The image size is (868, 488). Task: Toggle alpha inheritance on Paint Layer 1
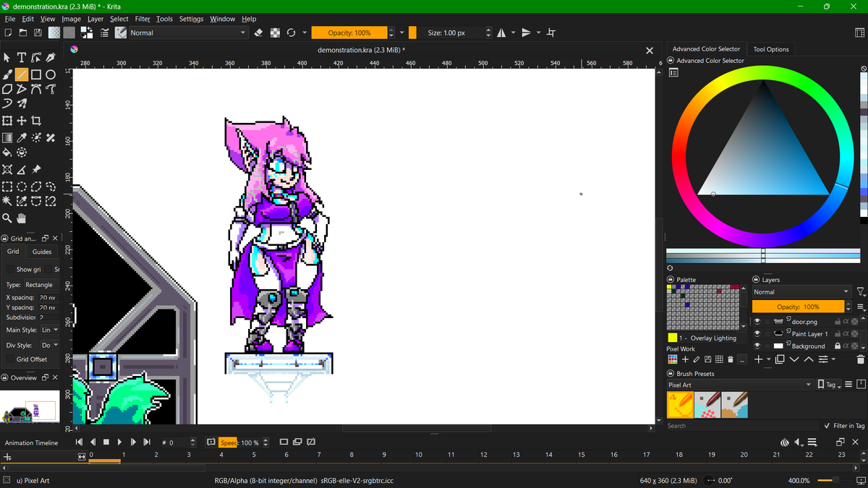846,334
